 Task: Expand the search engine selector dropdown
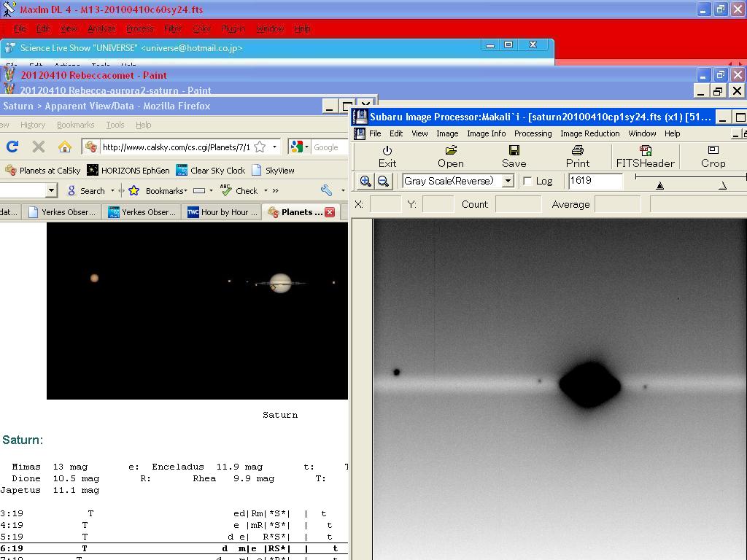point(306,147)
